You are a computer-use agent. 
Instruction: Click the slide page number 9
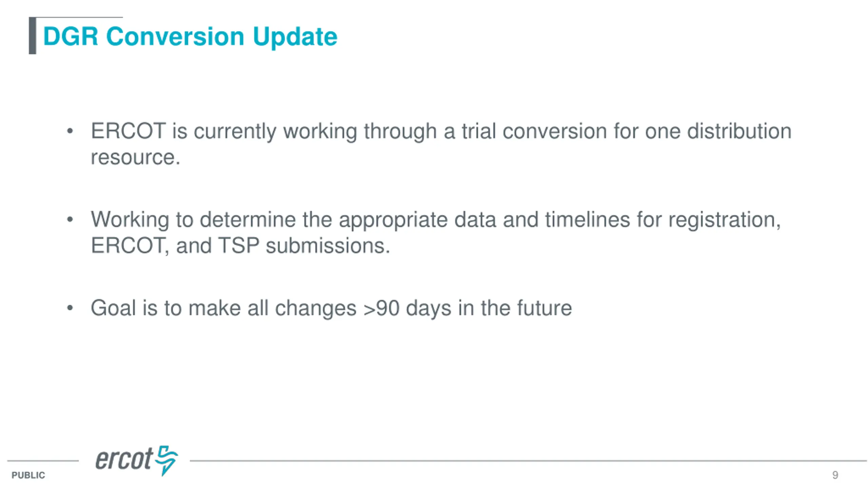pyautogui.click(x=835, y=475)
